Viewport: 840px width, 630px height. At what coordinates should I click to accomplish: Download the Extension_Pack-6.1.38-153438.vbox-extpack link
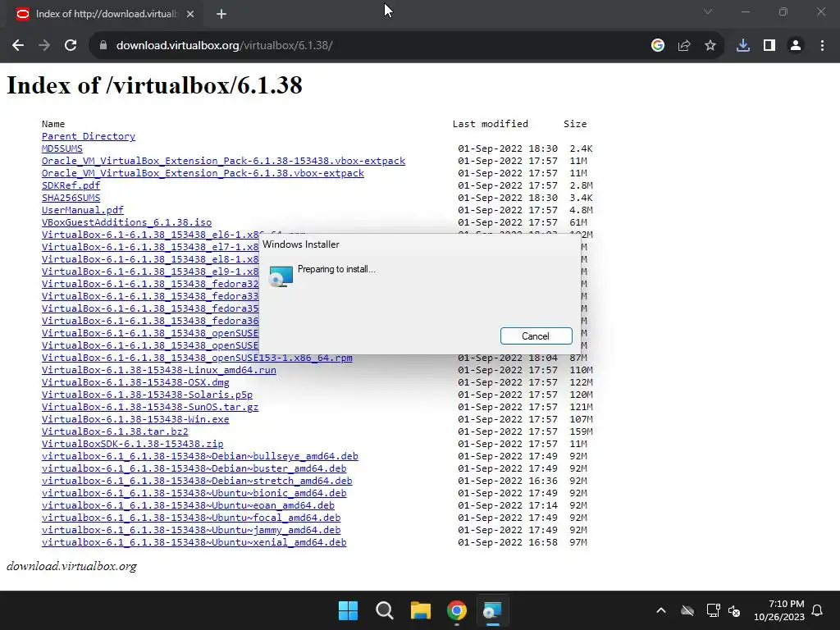pos(223,162)
